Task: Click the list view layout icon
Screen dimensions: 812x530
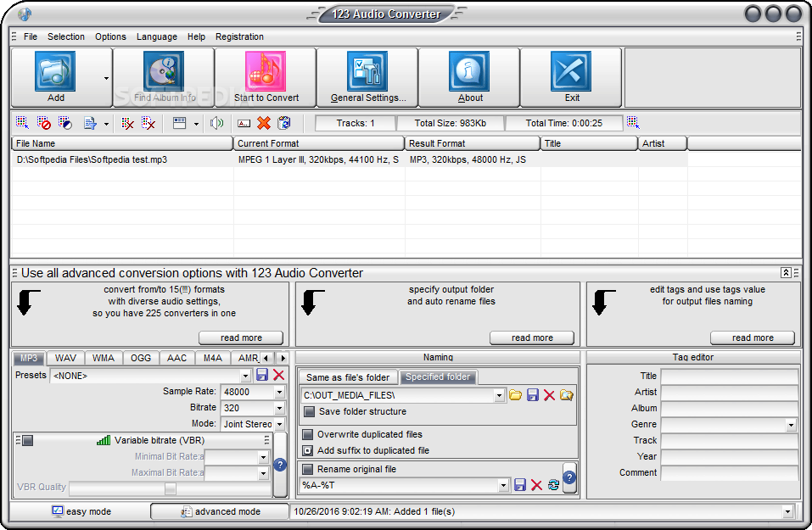Action: pyautogui.click(x=180, y=123)
